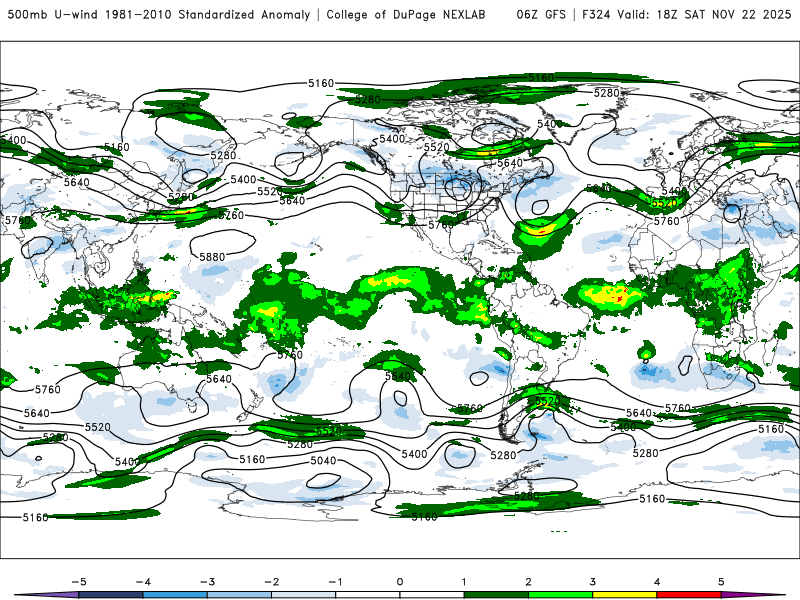Screen dimensions: 800x600
Task: Pick the light blue -3 to -2 legend swatch
Action: coord(239,595)
